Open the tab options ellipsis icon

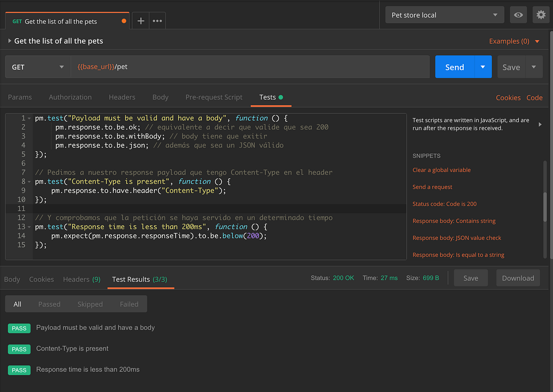click(x=158, y=21)
